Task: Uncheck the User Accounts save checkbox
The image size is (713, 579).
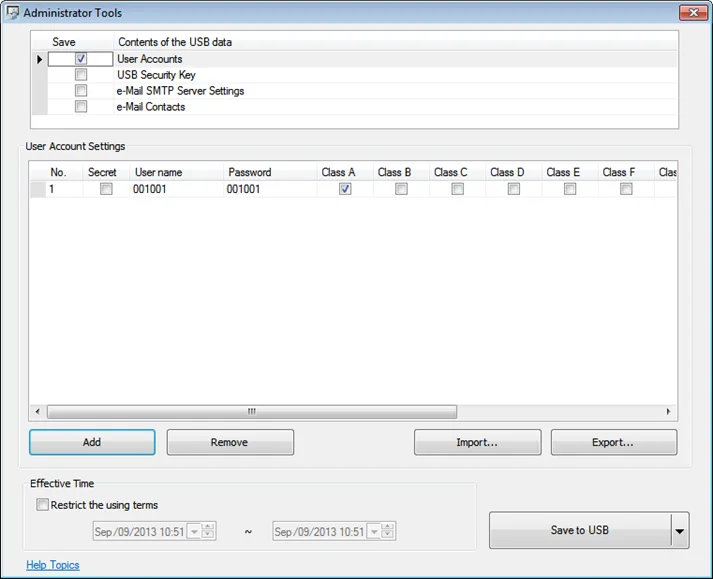Action: point(81,59)
